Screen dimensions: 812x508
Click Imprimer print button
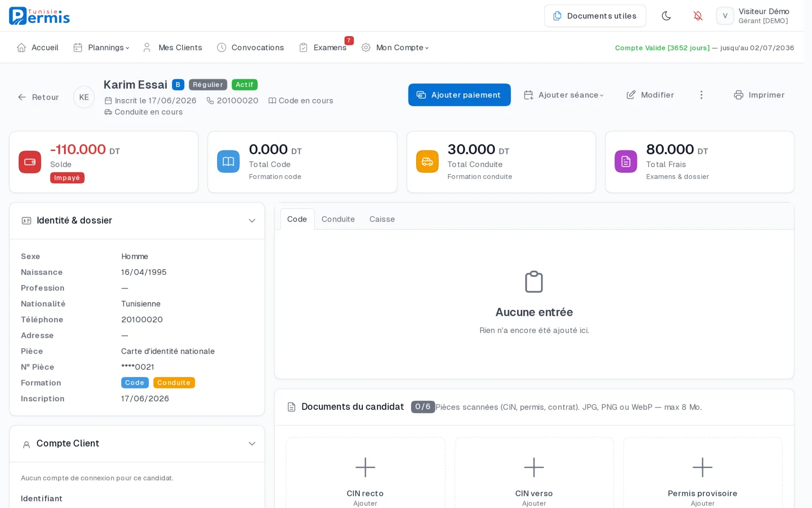coord(759,95)
